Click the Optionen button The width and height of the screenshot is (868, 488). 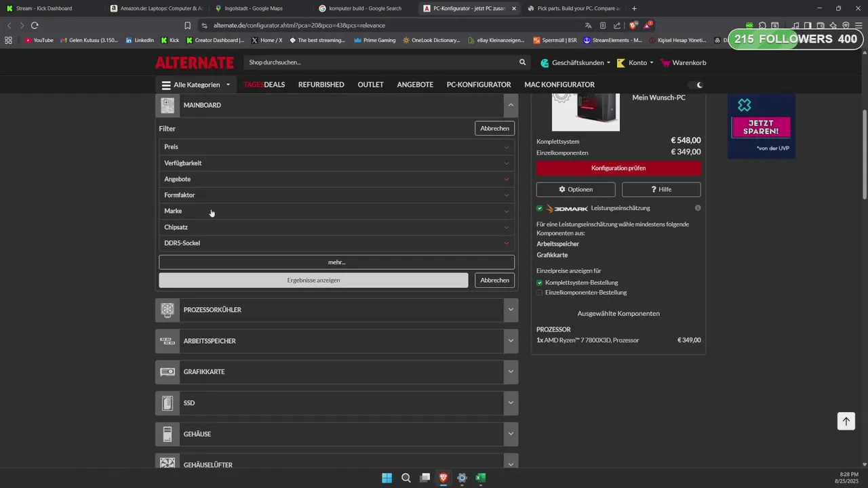(x=576, y=190)
